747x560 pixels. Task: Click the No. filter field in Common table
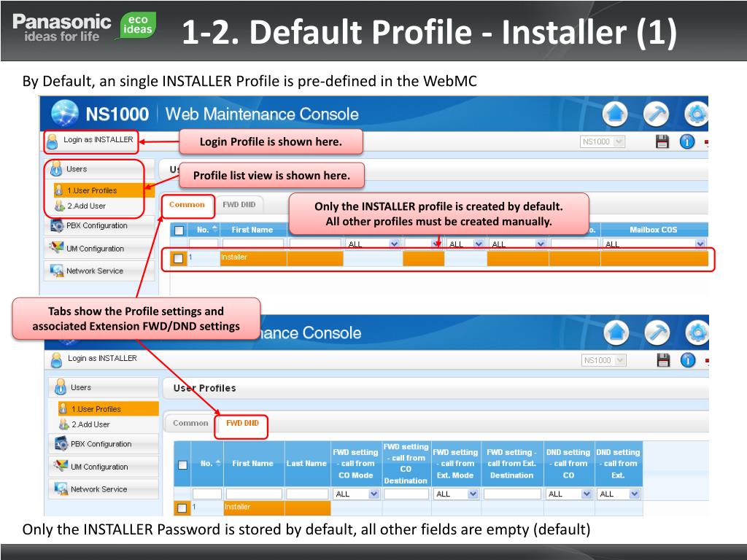coord(204,244)
